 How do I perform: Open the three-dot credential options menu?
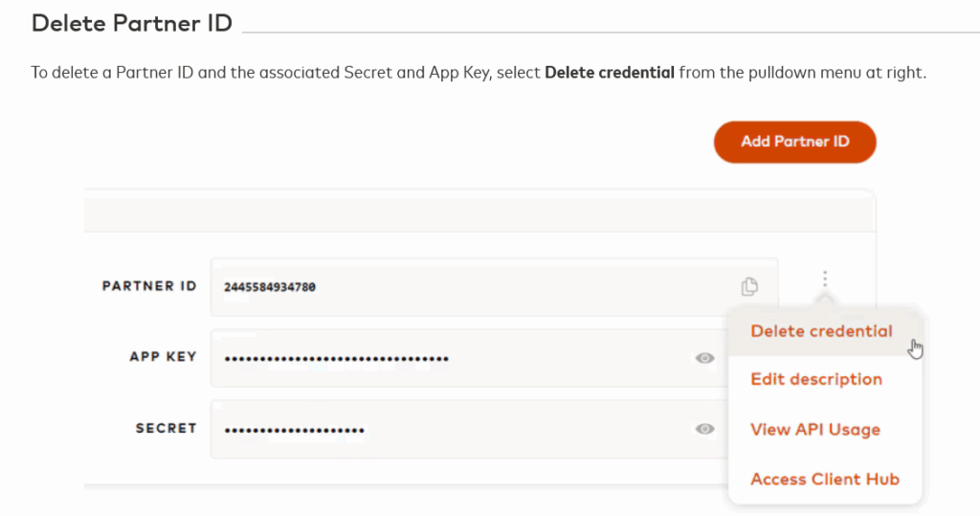coord(825,280)
